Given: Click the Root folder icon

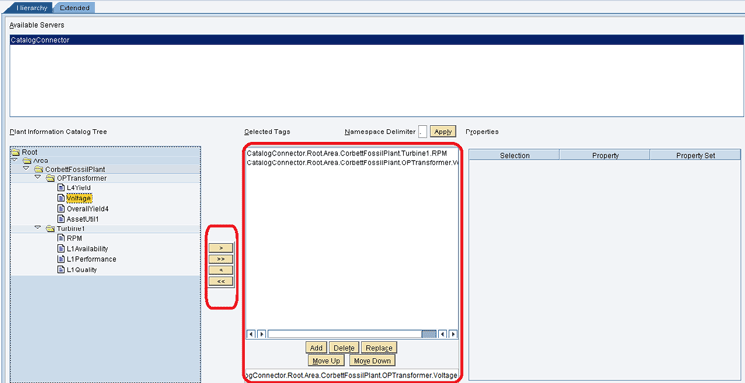Looking at the screenshot, I should click(15, 153).
